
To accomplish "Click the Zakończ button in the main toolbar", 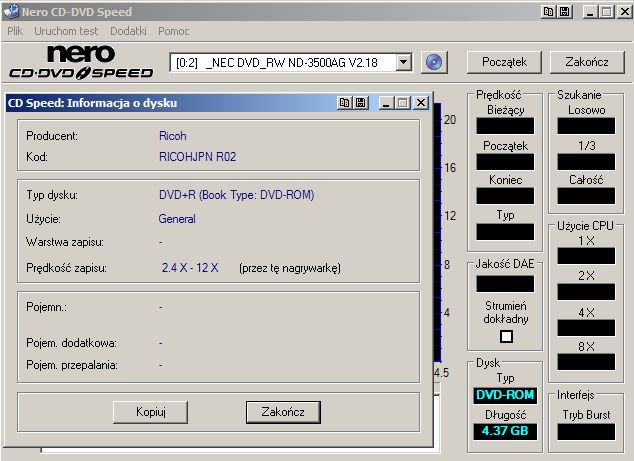I will tap(587, 62).
